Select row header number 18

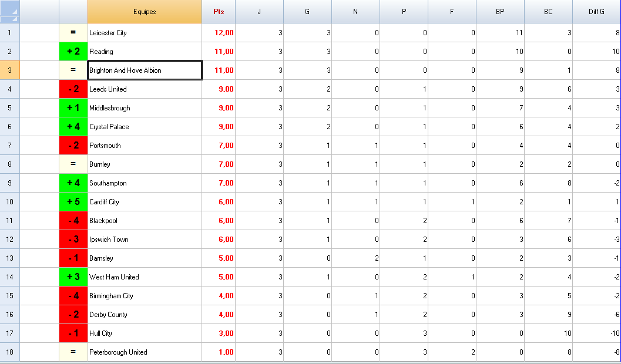click(9, 352)
